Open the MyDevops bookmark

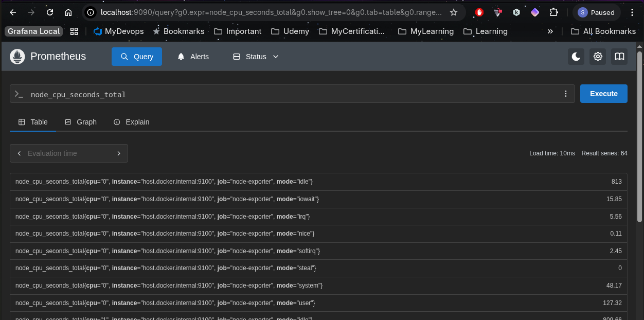(118, 31)
